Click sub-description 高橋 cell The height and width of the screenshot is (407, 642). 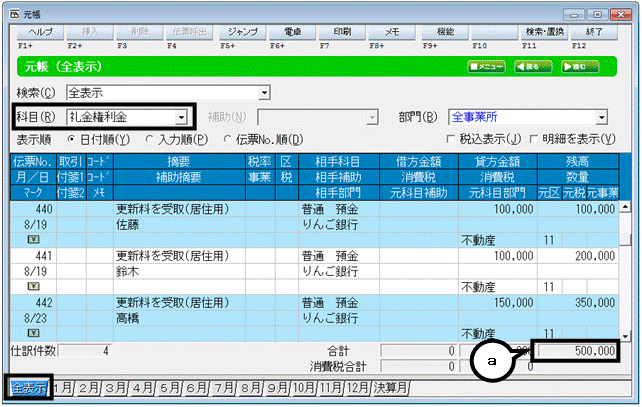179,318
